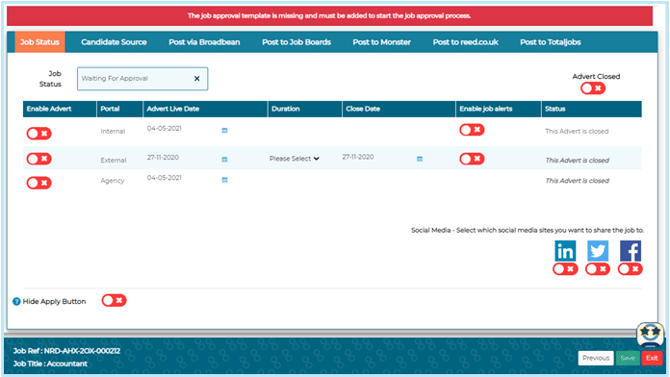Enable advert for the Agency portal
670x377 pixels.
click(x=39, y=183)
